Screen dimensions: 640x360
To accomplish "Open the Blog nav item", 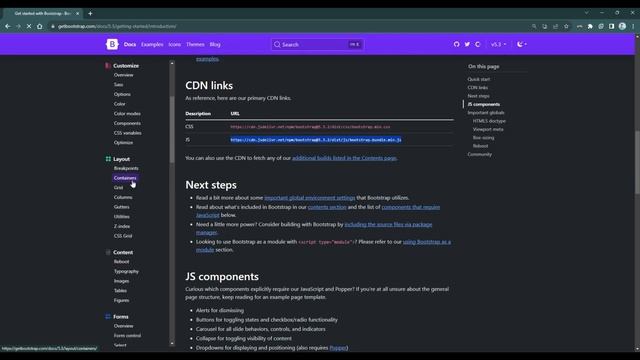I will tap(215, 44).
